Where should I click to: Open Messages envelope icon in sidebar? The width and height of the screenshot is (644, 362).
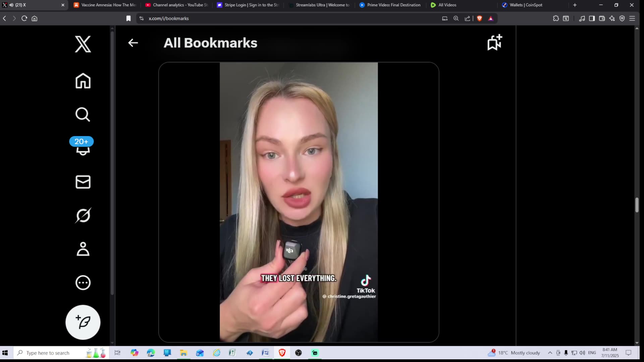coord(83,182)
